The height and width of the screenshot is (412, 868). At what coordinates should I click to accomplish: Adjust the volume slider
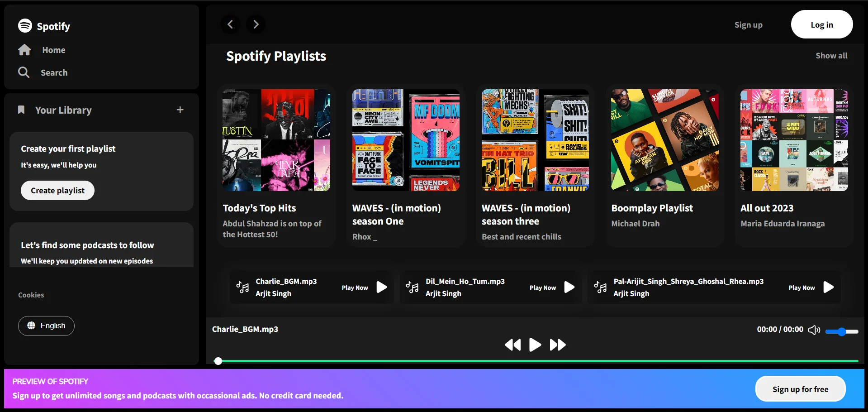coord(842,332)
